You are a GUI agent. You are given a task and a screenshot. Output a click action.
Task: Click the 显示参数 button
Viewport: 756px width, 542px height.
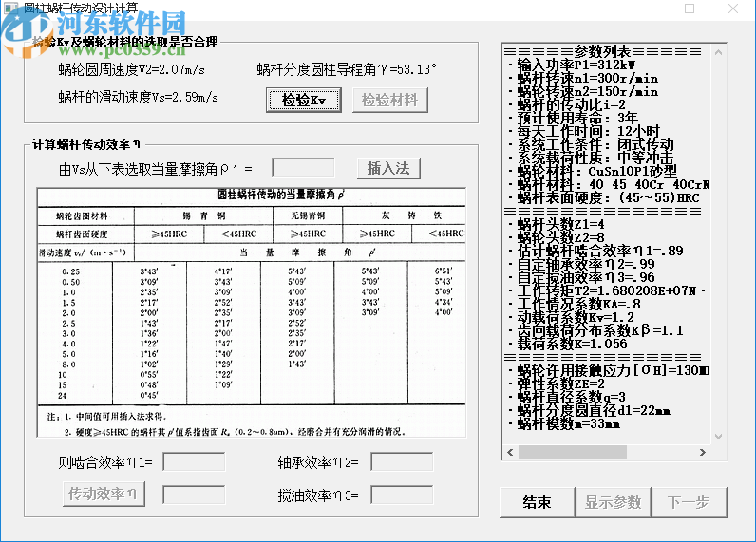click(x=613, y=502)
